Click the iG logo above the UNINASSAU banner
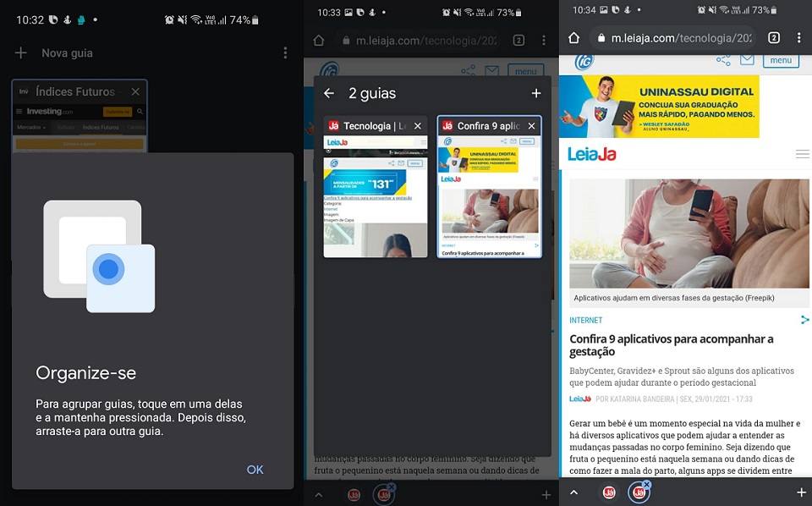Image resolution: width=812 pixels, height=506 pixels. pyautogui.click(x=584, y=62)
